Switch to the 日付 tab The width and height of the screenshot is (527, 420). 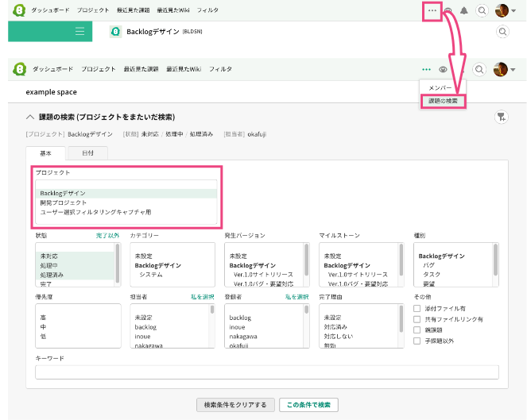[x=87, y=153]
